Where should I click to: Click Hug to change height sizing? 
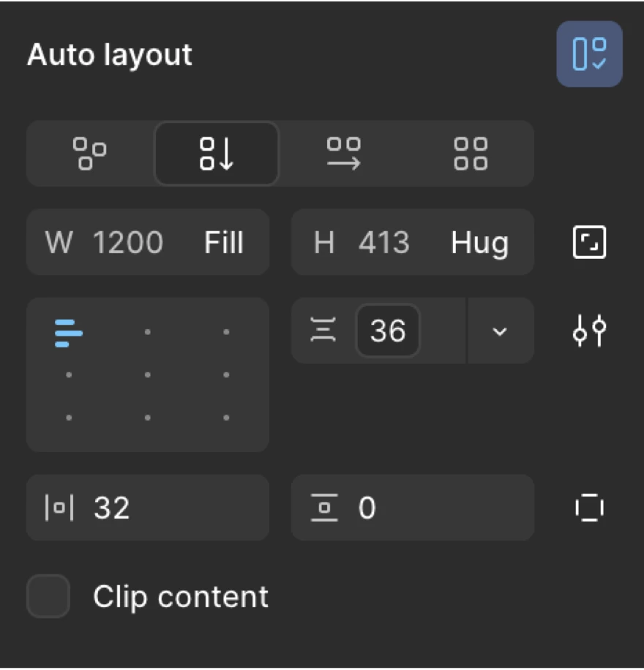[x=481, y=243]
